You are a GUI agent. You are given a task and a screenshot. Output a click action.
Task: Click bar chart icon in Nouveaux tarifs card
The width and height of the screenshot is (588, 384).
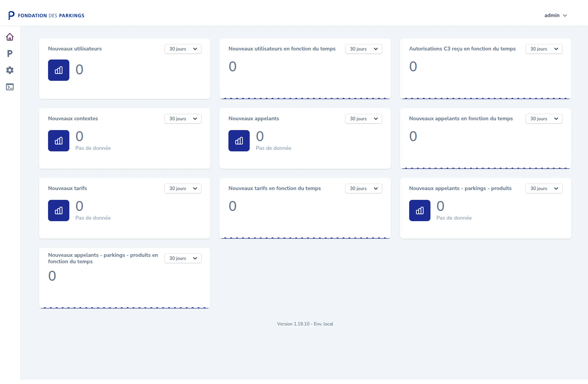click(59, 211)
